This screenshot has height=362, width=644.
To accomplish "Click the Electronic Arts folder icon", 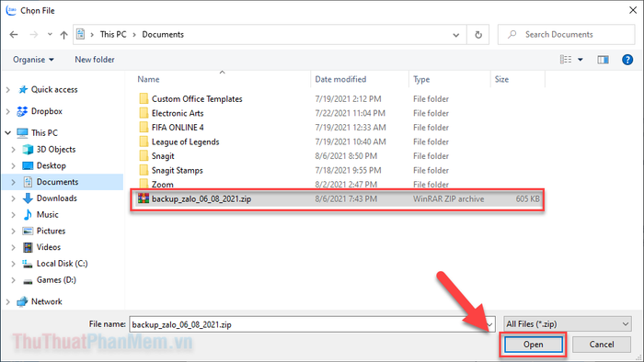I will point(144,113).
